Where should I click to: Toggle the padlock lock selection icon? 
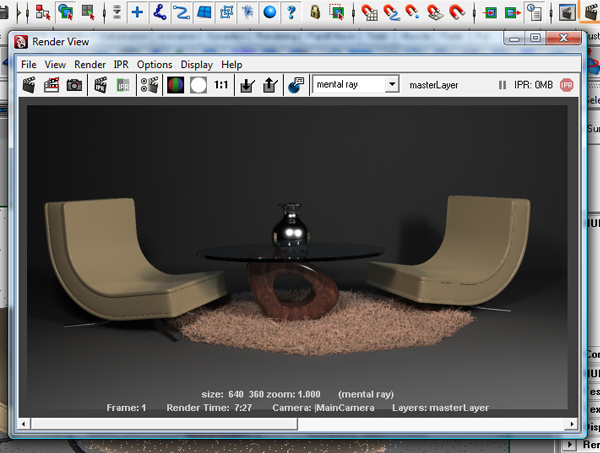click(315, 12)
